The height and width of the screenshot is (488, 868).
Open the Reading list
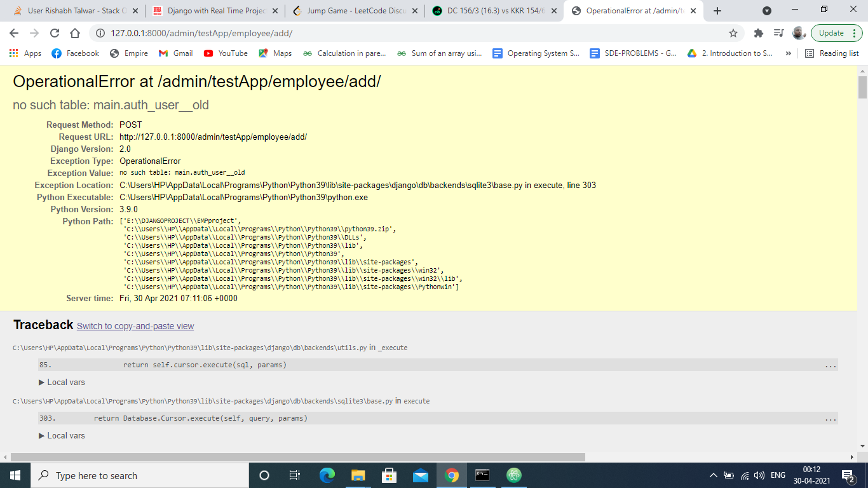click(832, 53)
